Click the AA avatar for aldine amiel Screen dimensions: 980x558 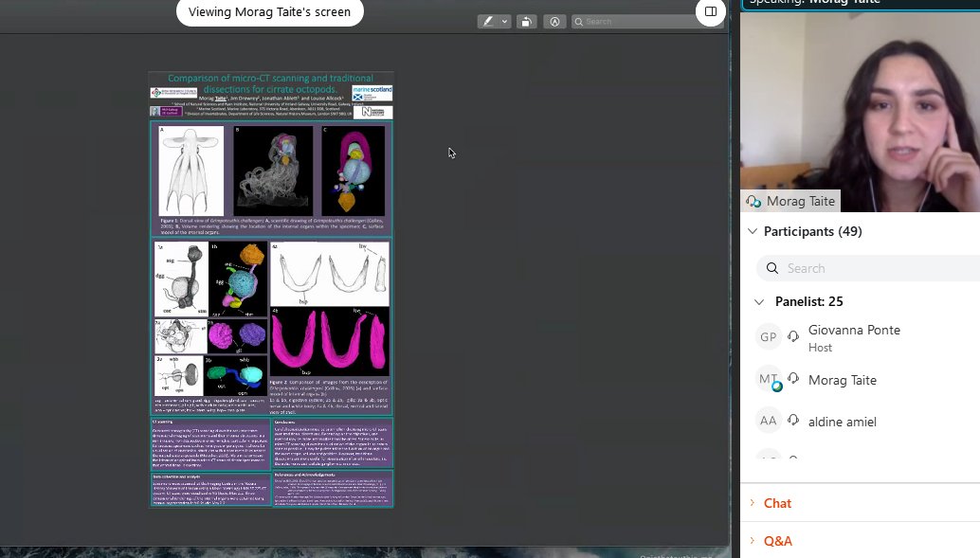768,421
